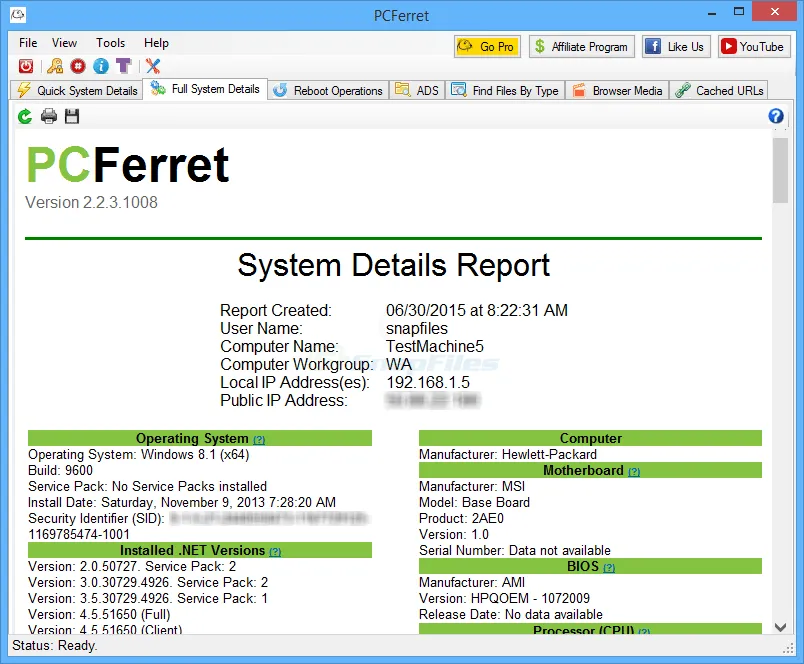Click the gold key with padlock icon
The width and height of the screenshot is (804, 664).
coord(55,66)
